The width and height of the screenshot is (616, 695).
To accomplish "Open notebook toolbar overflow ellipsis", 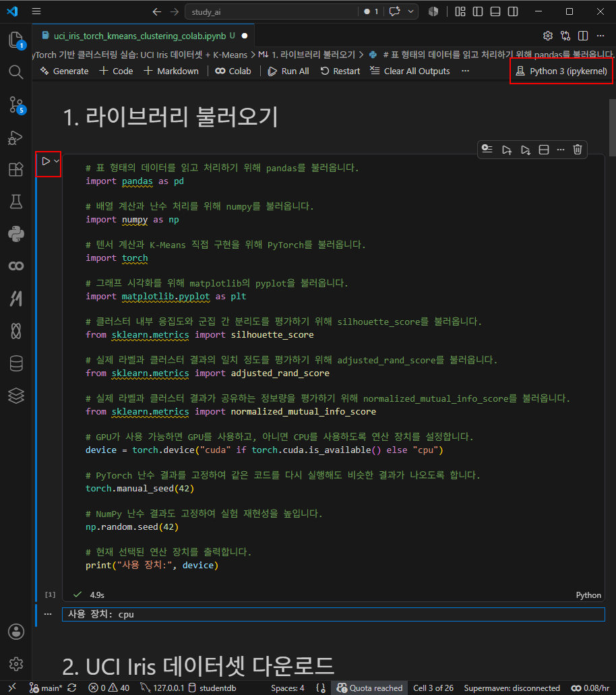I will click(465, 71).
